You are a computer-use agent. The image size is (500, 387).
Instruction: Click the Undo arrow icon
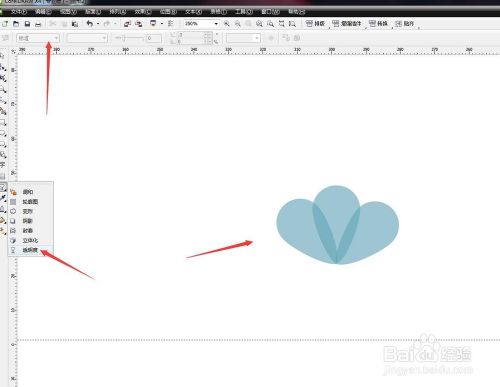click(89, 24)
